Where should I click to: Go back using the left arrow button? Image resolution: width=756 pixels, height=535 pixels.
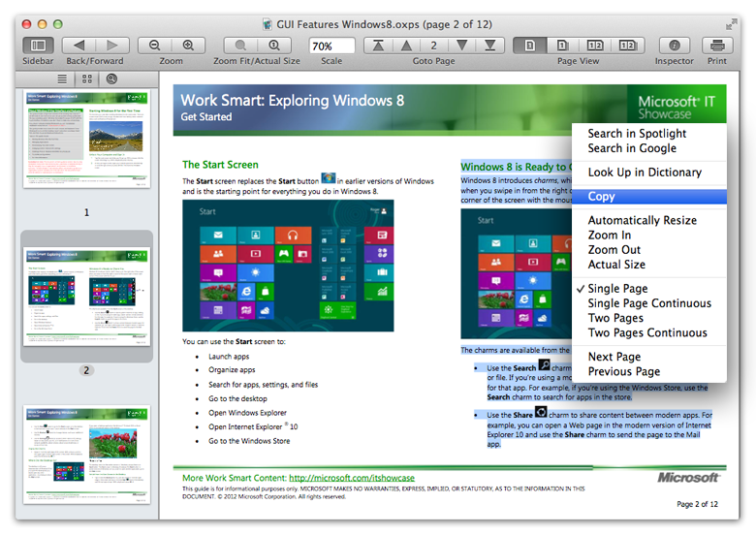(79, 46)
